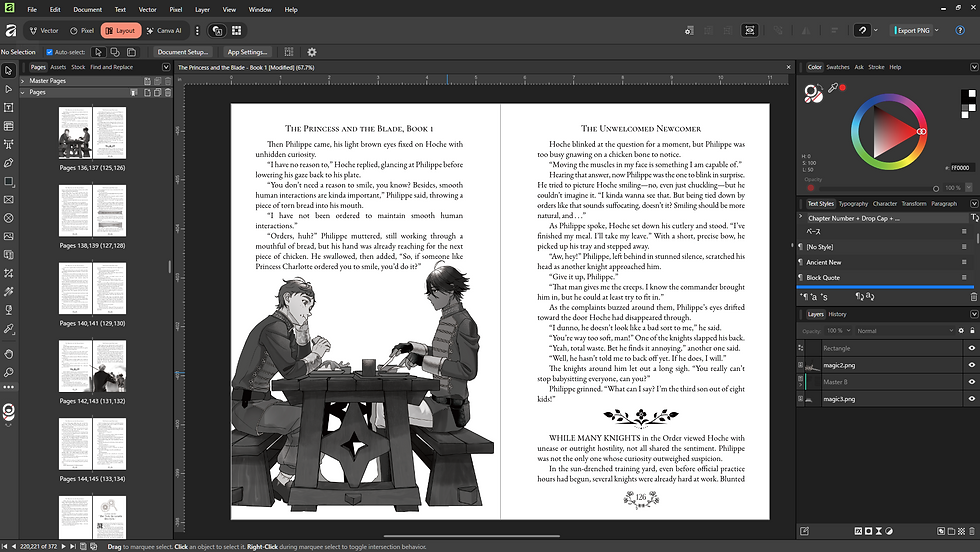Select the View hand tool
The height and width of the screenshot is (552, 980).
(x=8, y=354)
